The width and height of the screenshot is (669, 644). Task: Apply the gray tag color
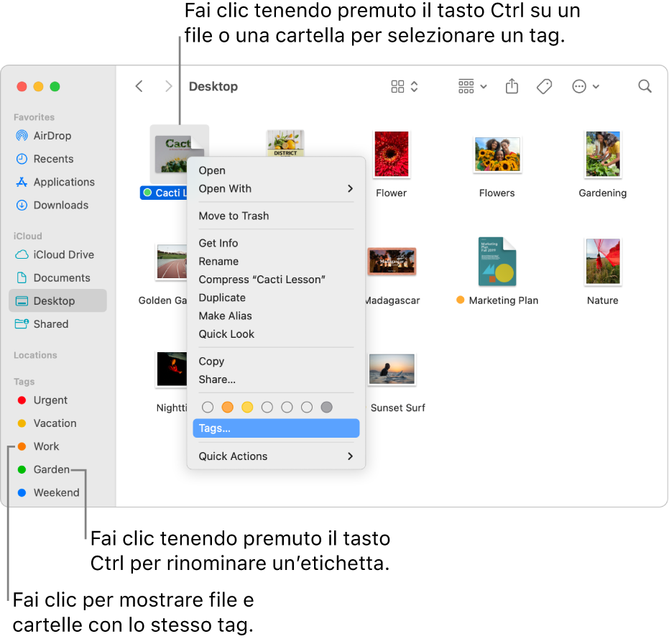326,407
